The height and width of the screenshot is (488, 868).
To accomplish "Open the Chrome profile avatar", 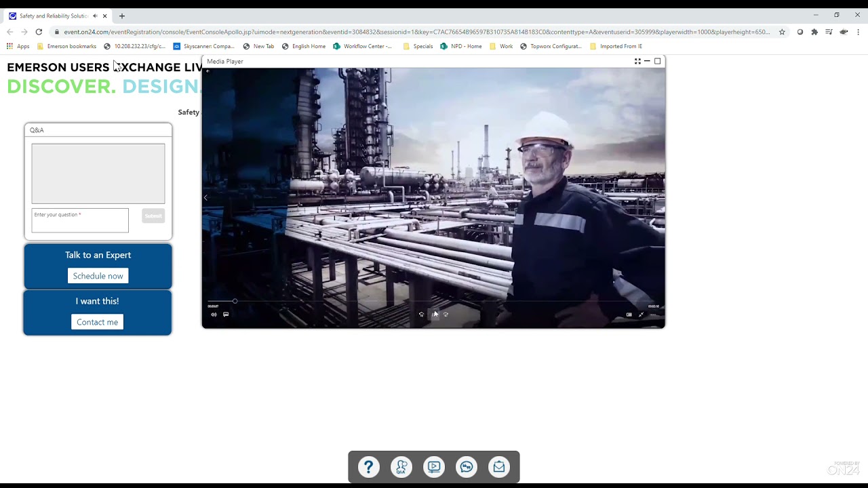I will pos(844,32).
